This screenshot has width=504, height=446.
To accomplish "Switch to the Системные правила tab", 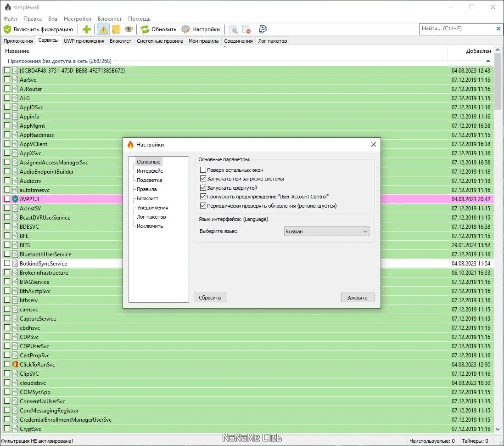I will pos(160,41).
